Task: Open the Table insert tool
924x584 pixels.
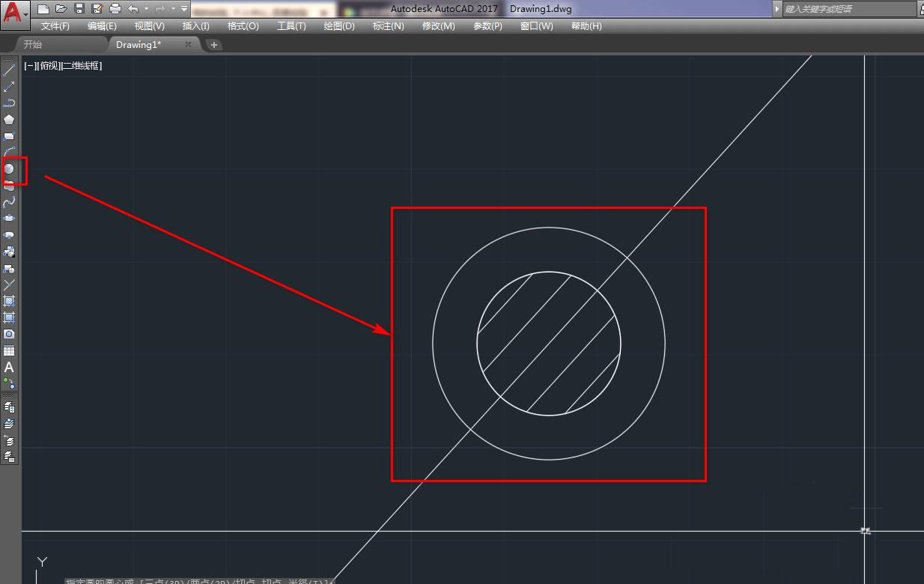Action: click(9, 350)
